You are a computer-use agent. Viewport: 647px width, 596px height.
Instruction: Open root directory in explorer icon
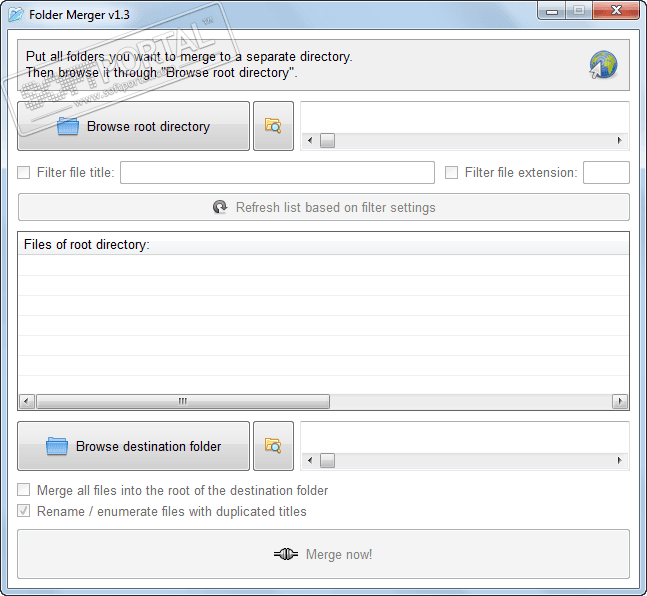[273, 126]
